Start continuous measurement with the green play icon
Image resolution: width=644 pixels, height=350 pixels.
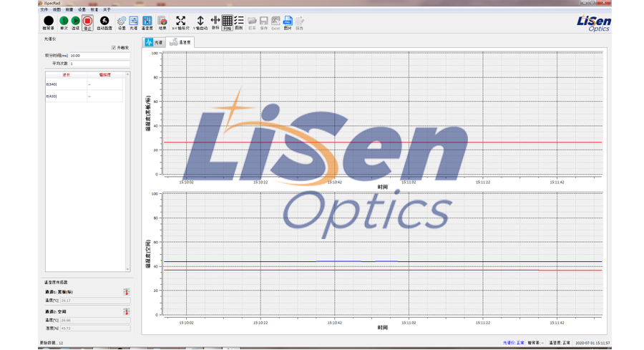[x=76, y=23]
